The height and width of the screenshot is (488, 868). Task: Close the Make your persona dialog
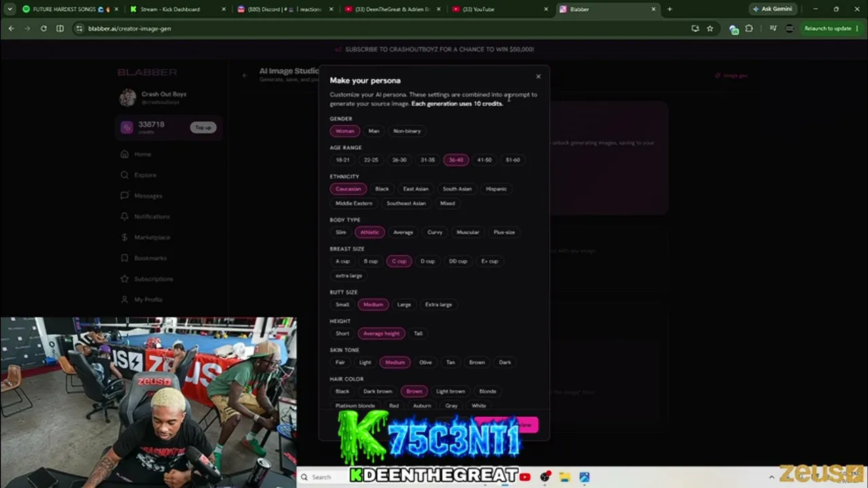tap(538, 77)
